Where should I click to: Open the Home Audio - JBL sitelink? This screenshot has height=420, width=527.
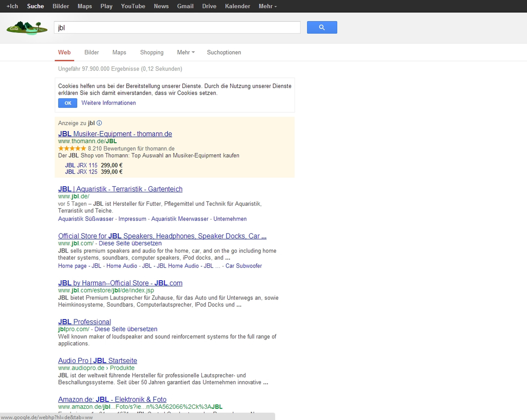[129, 266]
